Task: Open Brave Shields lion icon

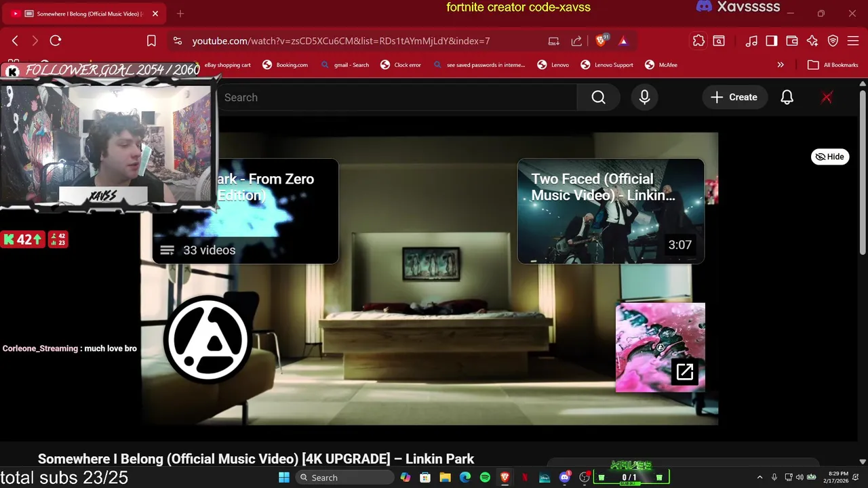Action: click(x=601, y=41)
